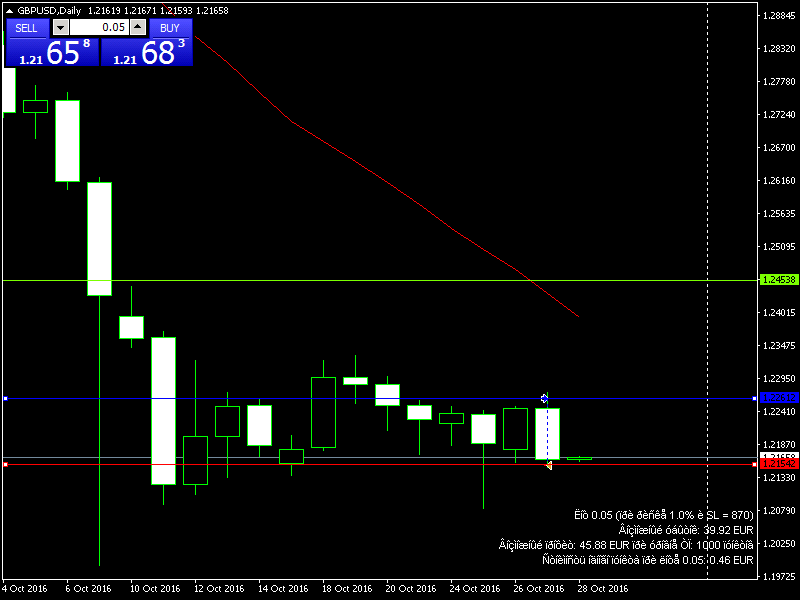This screenshot has height=600, width=800.
Task: Click the text line showing 0.46 EUR
Action: 648,560
